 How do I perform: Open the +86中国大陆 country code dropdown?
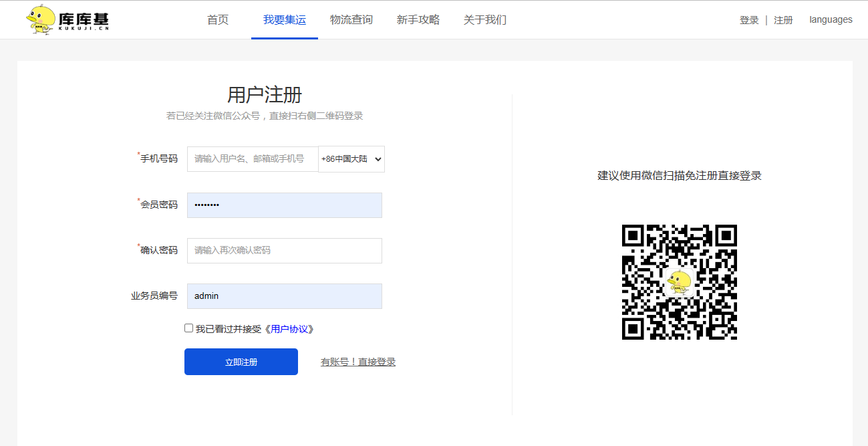pyautogui.click(x=351, y=159)
